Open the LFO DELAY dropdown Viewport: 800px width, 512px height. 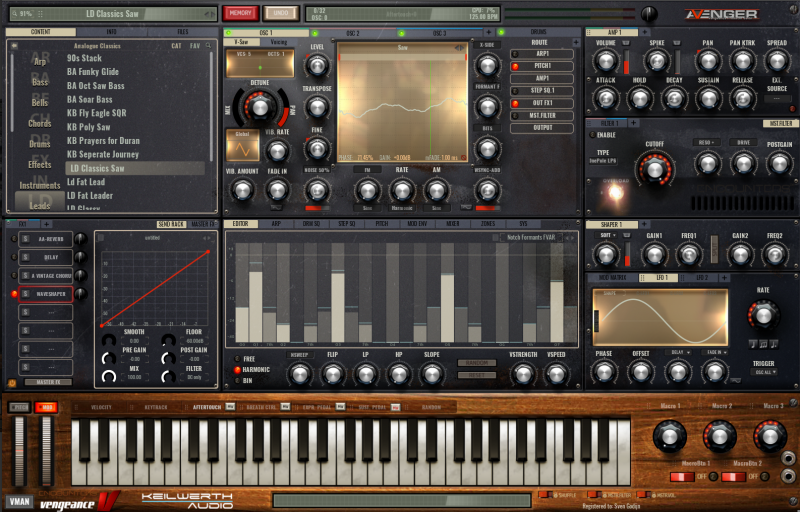[678, 352]
